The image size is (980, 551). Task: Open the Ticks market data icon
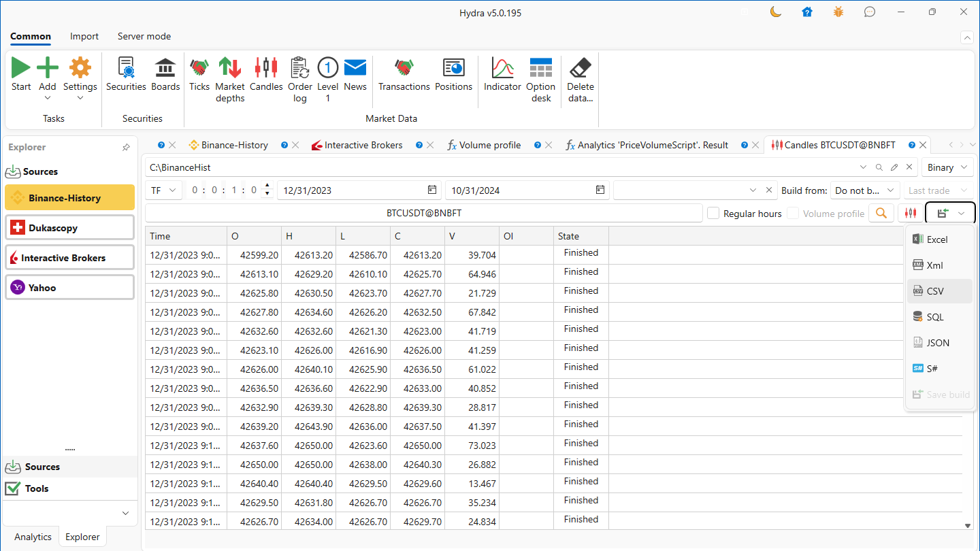click(199, 69)
